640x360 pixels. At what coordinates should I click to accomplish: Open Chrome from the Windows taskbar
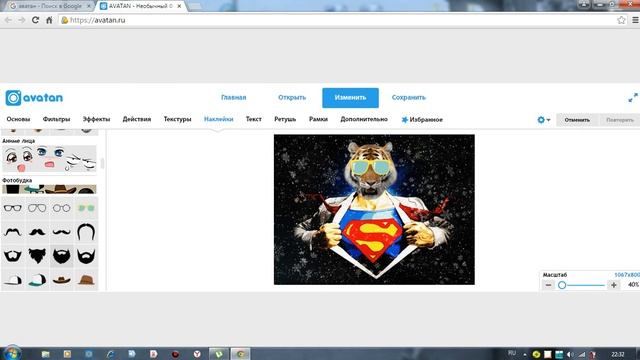(x=240, y=354)
